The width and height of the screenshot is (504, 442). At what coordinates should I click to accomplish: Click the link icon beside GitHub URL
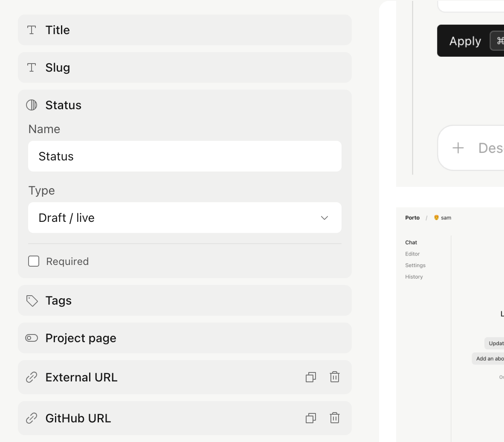pos(32,418)
